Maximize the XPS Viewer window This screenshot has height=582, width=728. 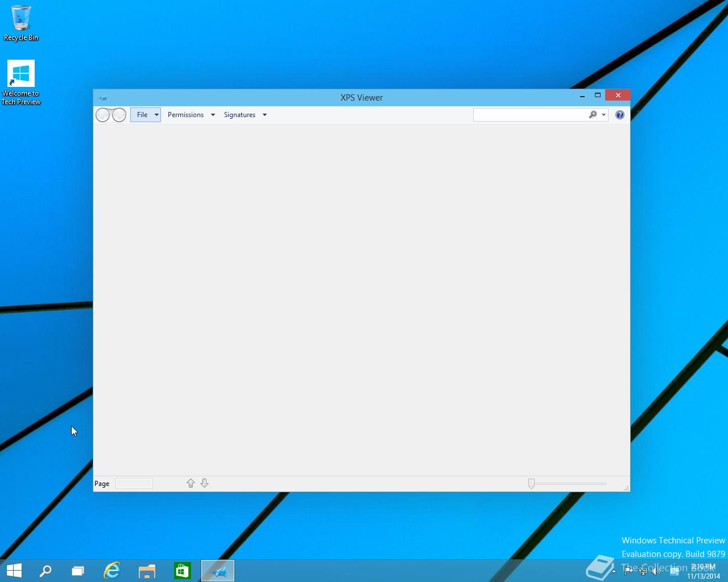pyautogui.click(x=598, y=95)
